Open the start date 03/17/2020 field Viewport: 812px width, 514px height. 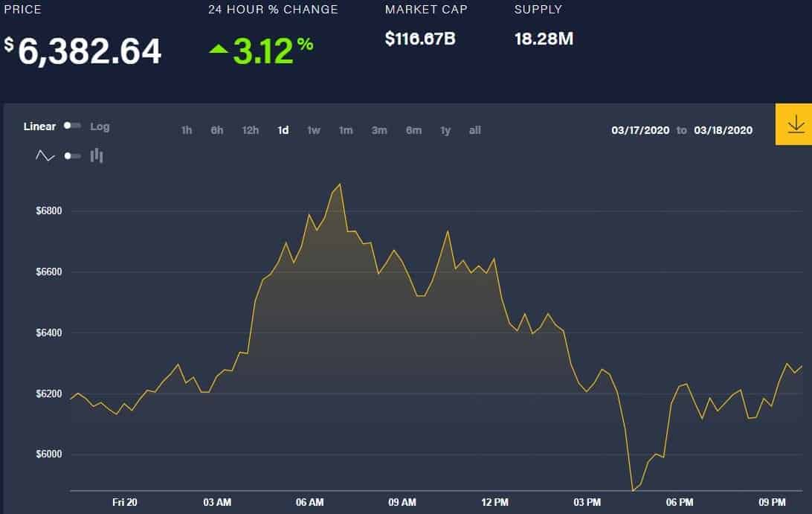coord(640,131)
